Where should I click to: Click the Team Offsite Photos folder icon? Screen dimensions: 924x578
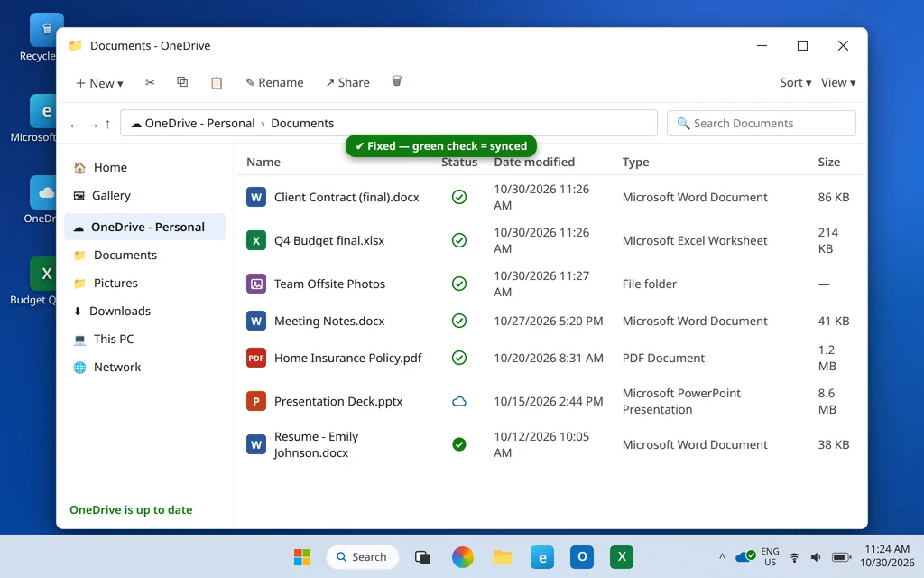(255, 284)
